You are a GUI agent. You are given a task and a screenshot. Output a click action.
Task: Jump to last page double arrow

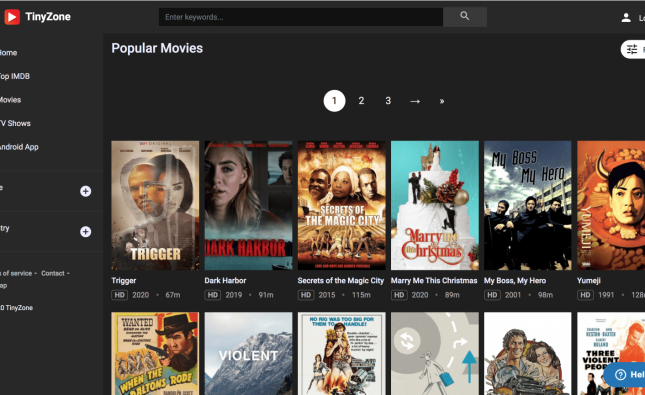442,101
